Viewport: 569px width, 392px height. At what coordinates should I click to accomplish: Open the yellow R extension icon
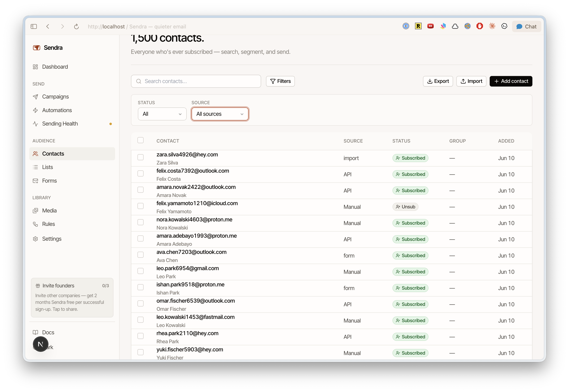pos(418,26)
